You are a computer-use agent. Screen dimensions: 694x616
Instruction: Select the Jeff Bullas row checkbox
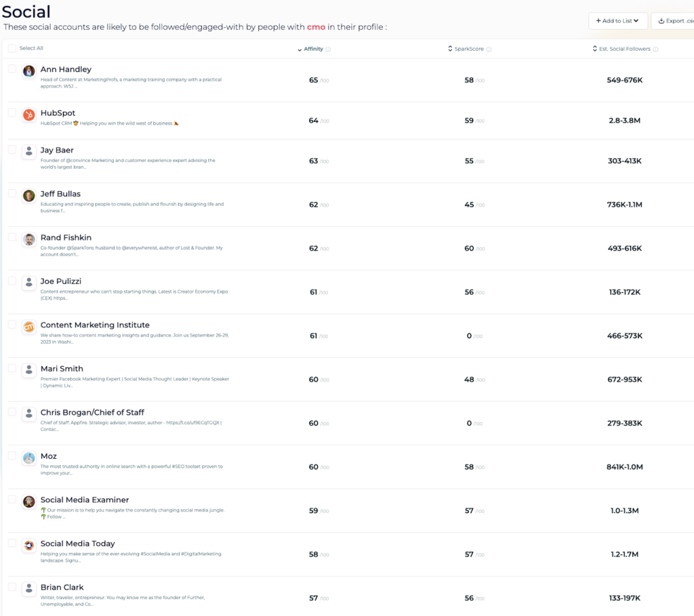click(x=12, y=194)
